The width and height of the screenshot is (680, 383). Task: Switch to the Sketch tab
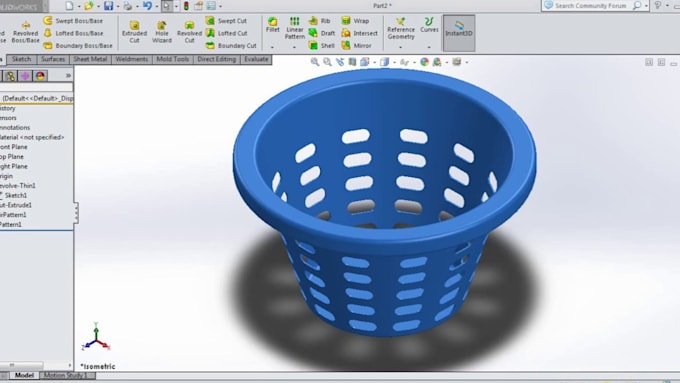(21, 59)
